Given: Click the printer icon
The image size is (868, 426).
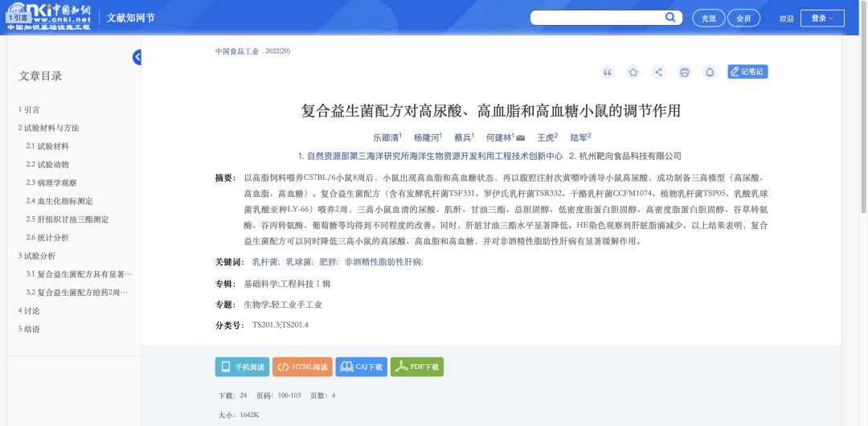Looking at the screenshot, I should pyautogui.click(x=684, y=72).
